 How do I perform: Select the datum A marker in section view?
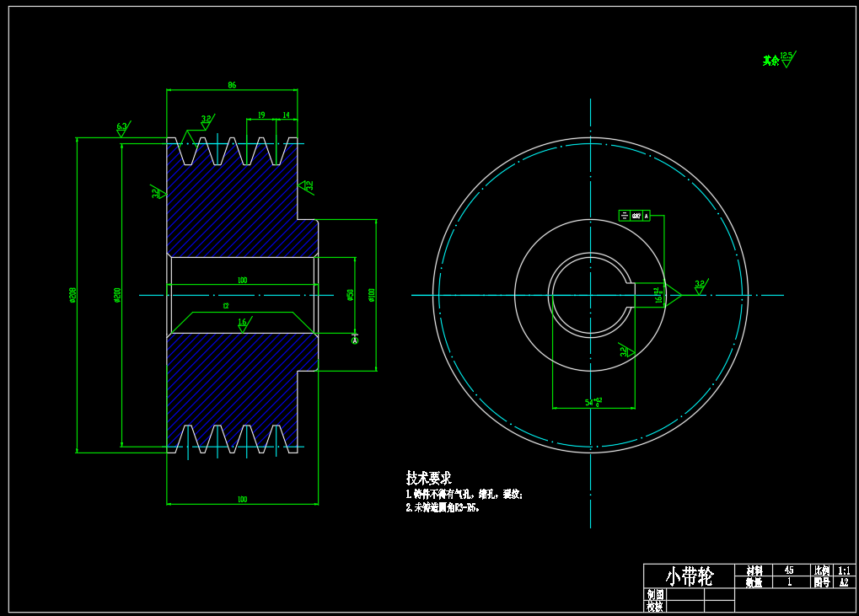pos(355,340)
